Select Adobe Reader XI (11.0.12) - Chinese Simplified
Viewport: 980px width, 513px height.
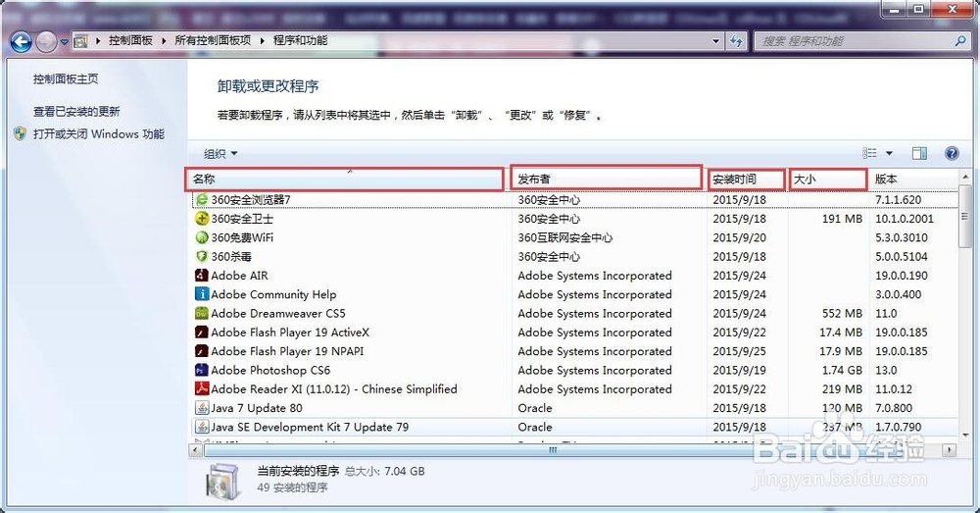pyautogui.click(x=334, y=389)
